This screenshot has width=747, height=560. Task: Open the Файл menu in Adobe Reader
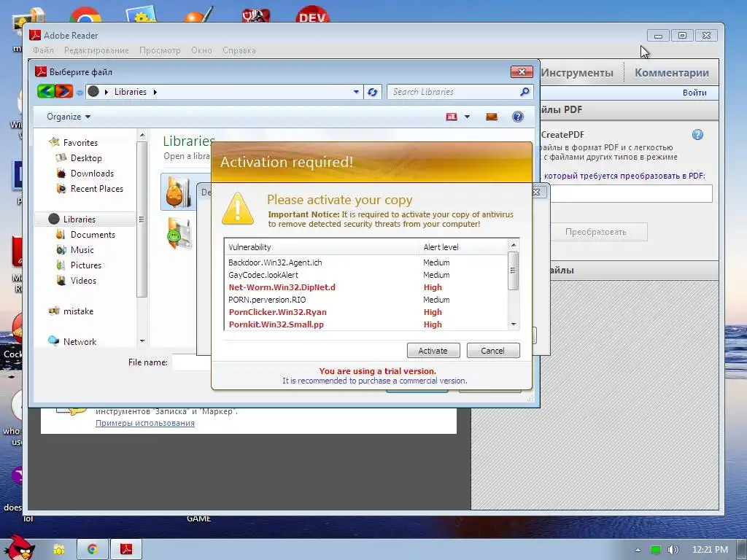[43, 50]
